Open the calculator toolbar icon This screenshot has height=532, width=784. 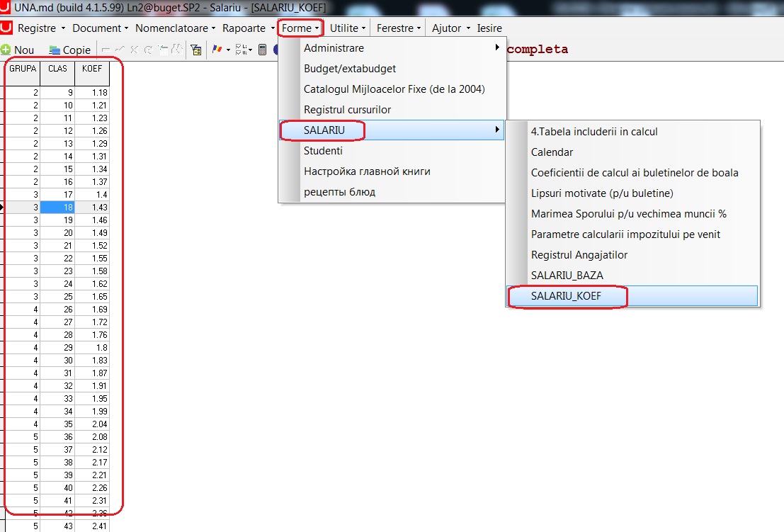(x=263, y=49)
